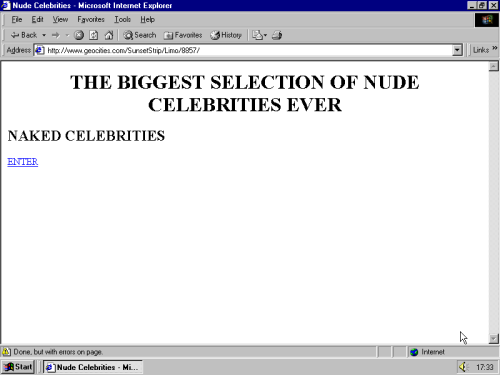Open the Edit menu
The image size is (500, 375).
point(37,20)
